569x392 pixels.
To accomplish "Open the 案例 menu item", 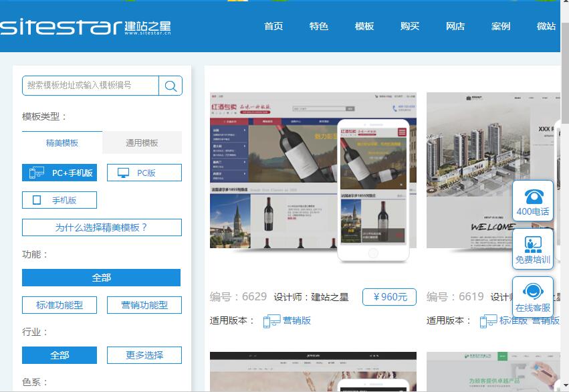I will (501, 27).
